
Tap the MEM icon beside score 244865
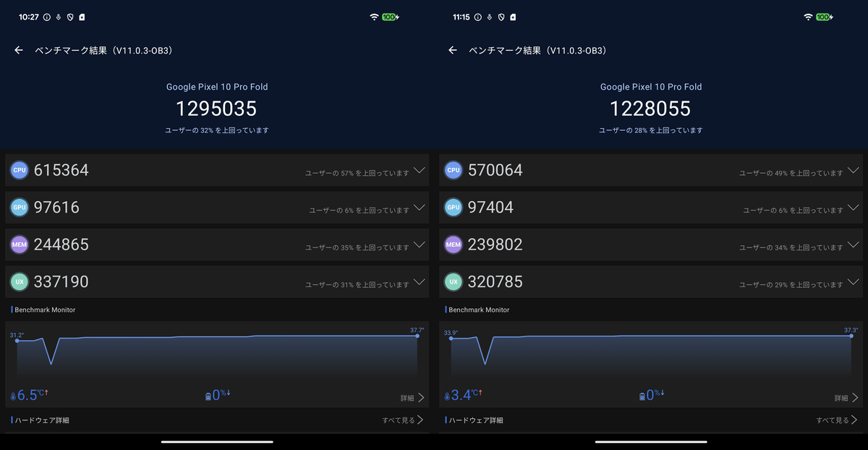pos(20,245)
